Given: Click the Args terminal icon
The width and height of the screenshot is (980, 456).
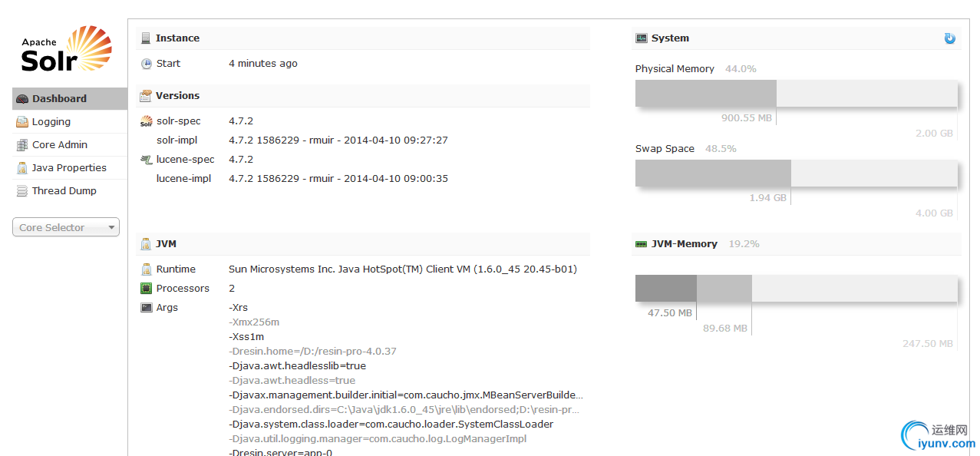Looking at the screenshot, I should 146,308.
